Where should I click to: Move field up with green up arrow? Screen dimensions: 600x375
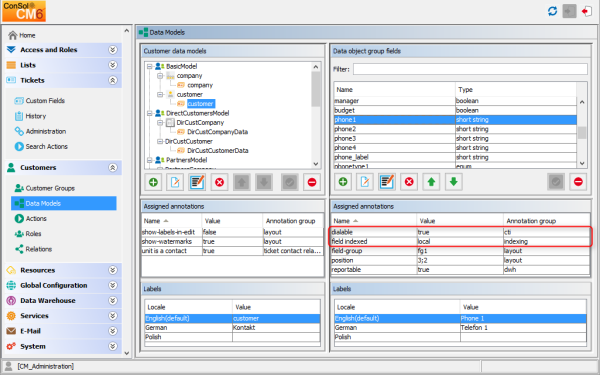pyautogui.click(x=431, y=181)
